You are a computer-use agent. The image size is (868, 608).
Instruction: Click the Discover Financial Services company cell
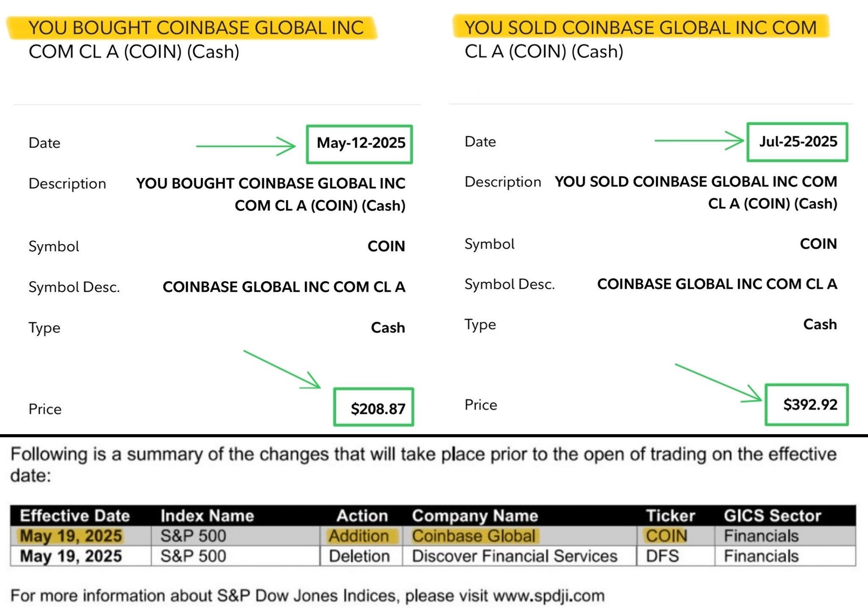tap(514, 556)
